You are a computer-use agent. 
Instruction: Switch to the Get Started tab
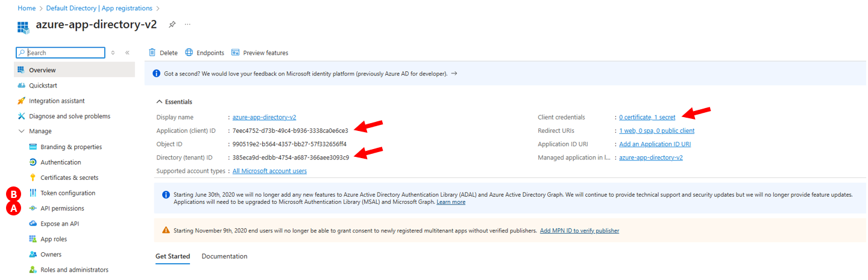[x=172, y=256]
